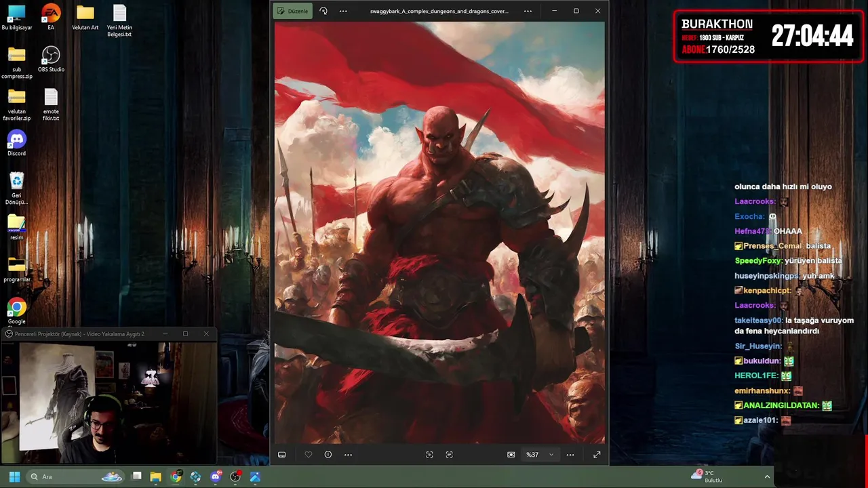Click the azale101 chat username
Screen dimensions: 868x488
pos(761,420)
